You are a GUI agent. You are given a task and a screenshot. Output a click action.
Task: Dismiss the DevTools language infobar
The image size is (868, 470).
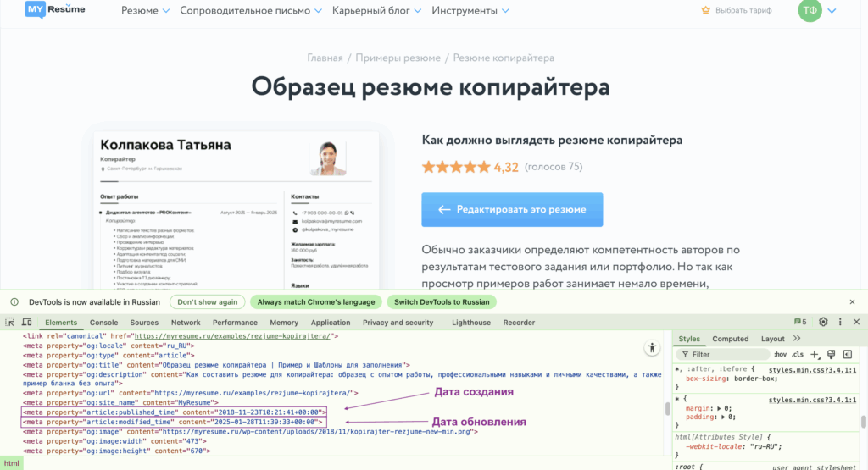click(852, 302)
